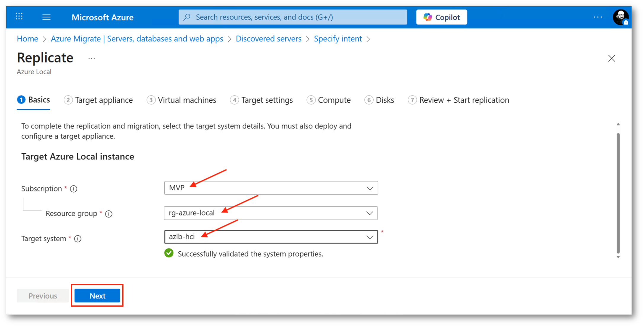Image resolution: width=644 pixels, height=327 pixels.
Task: Click Resource group info icon
Action: coord(109,214)
